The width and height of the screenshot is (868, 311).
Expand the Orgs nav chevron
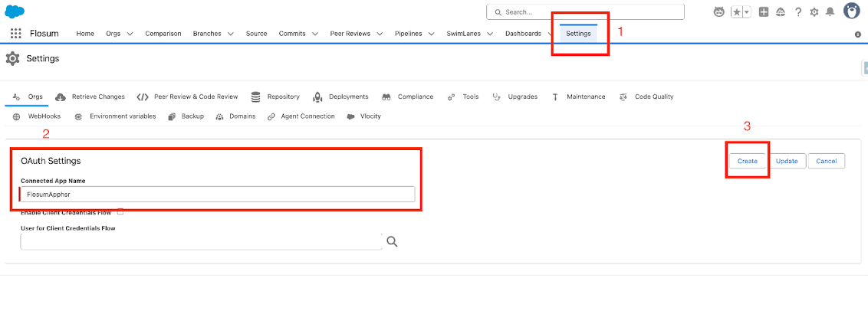(x=130, y=34)
